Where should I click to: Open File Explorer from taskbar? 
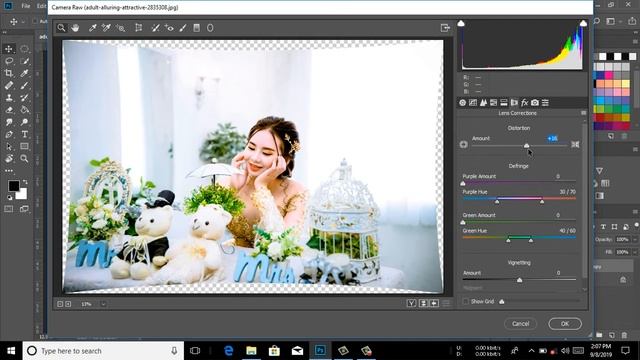click(251, 351)
